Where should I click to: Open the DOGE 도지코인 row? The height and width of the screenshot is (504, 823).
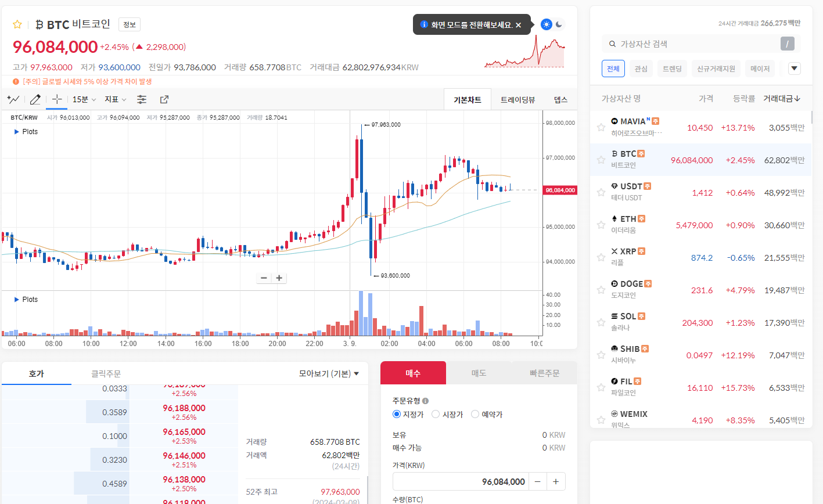click(x=700, y=290)
